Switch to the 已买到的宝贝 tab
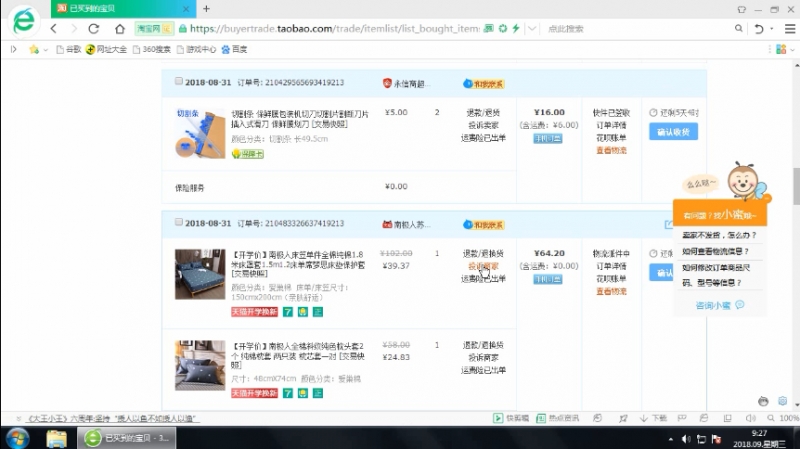800x449 pixels. pyautogui.click(x=122, y=9)
